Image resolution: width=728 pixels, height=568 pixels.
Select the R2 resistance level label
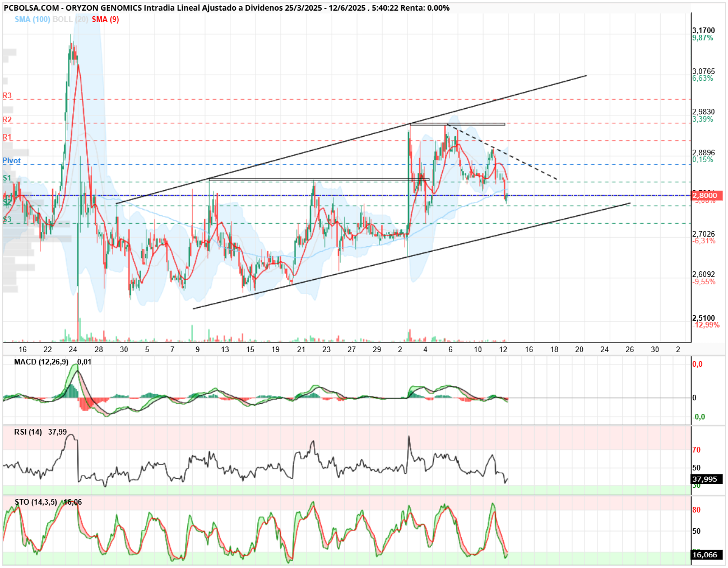pos(7,120)
